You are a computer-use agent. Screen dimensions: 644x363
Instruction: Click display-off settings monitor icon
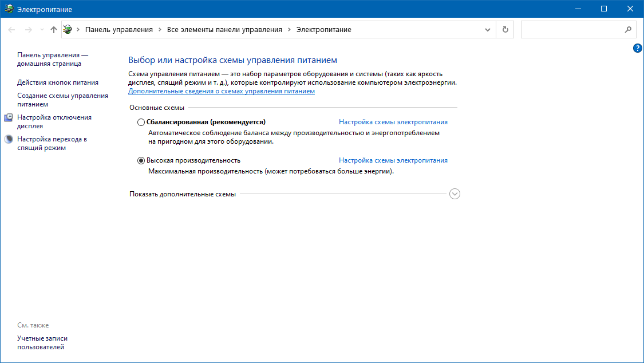9,117
